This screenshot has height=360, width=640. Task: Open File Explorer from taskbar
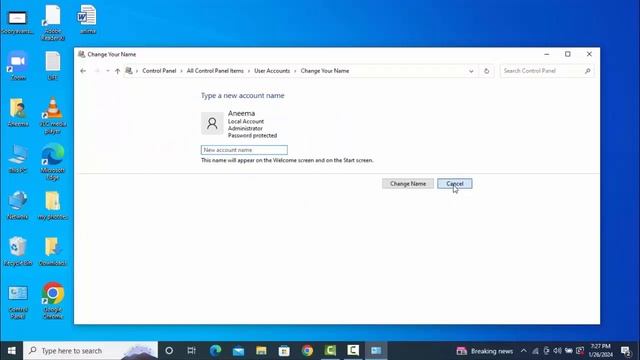pyautogui.click(x=261, y=351)
